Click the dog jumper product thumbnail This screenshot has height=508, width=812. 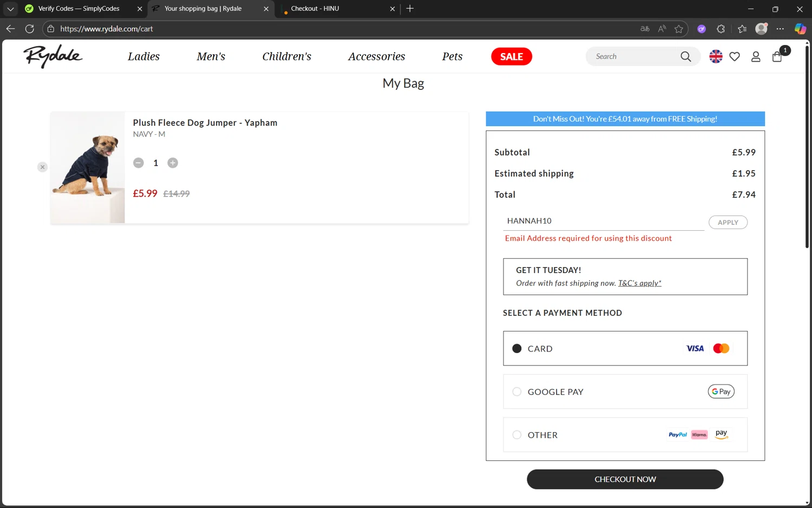click(x=88, y=167)
